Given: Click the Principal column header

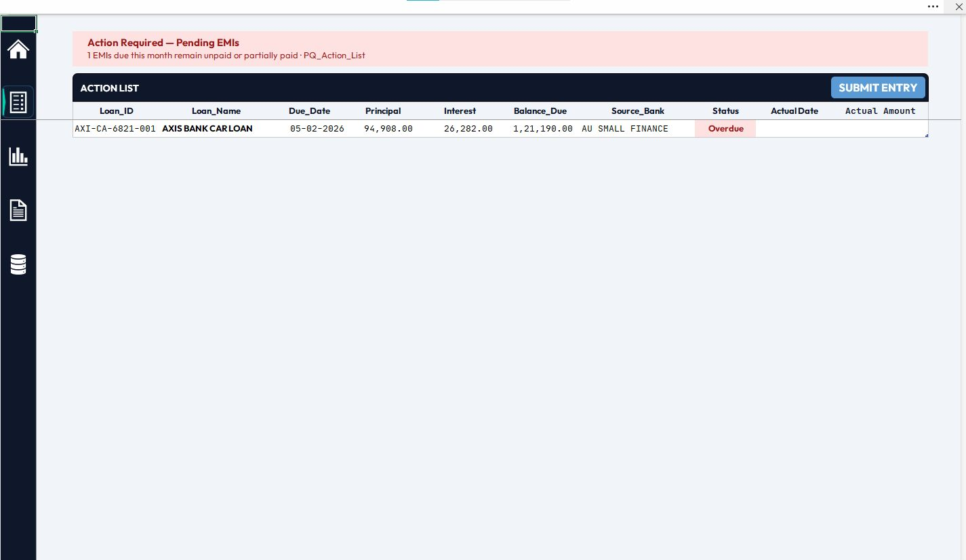Looking at the screenshot, I should click(383, 111).
